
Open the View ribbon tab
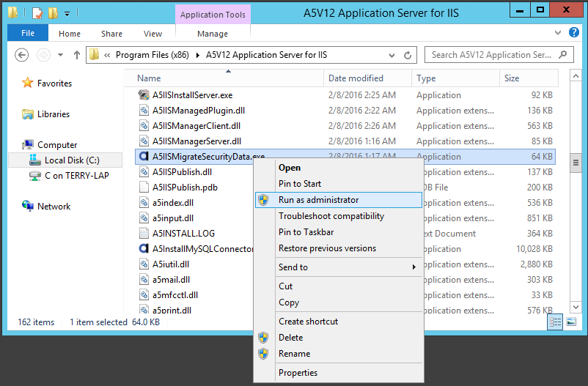tap(152, 34)
